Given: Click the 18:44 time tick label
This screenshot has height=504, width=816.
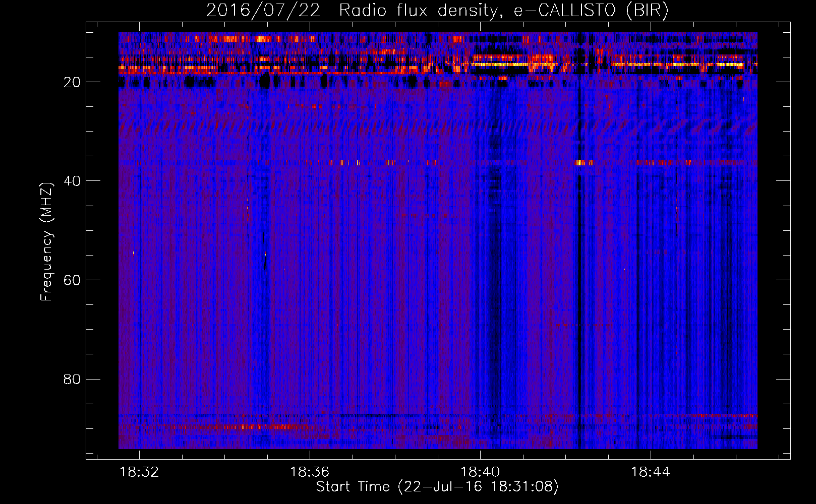Looking at the screenshot, I should click(651, 472).
